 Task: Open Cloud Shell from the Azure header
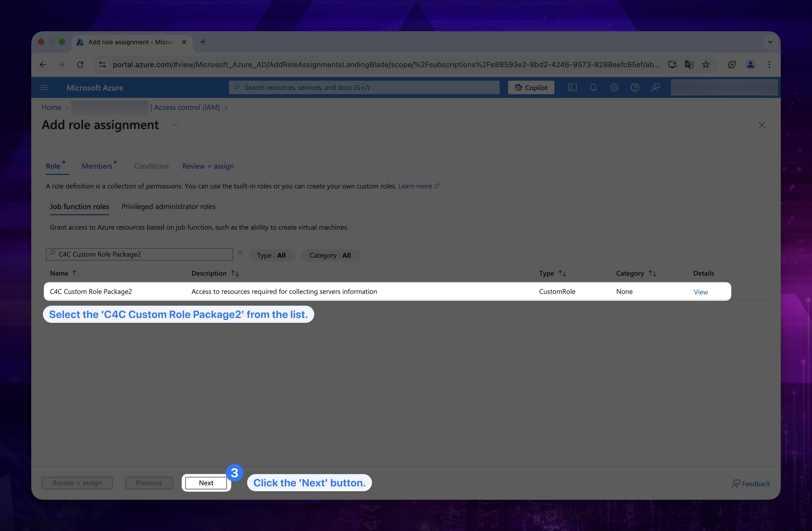click(573, 88)
